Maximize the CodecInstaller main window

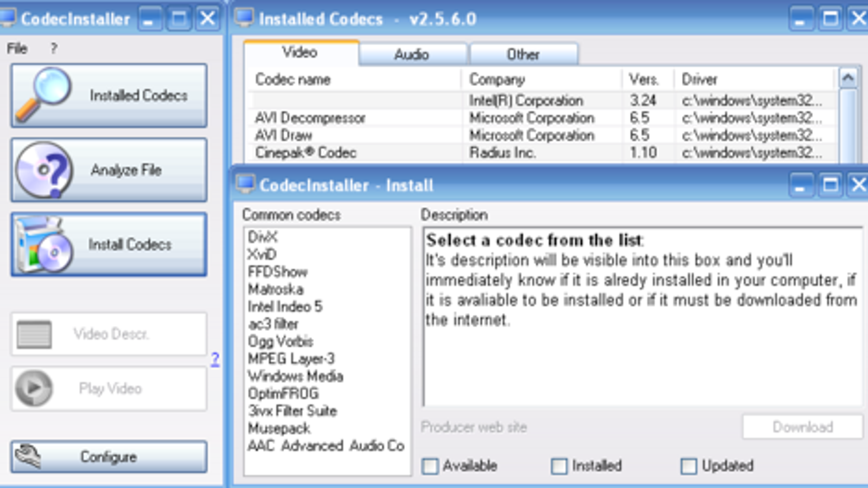(179, 20)
